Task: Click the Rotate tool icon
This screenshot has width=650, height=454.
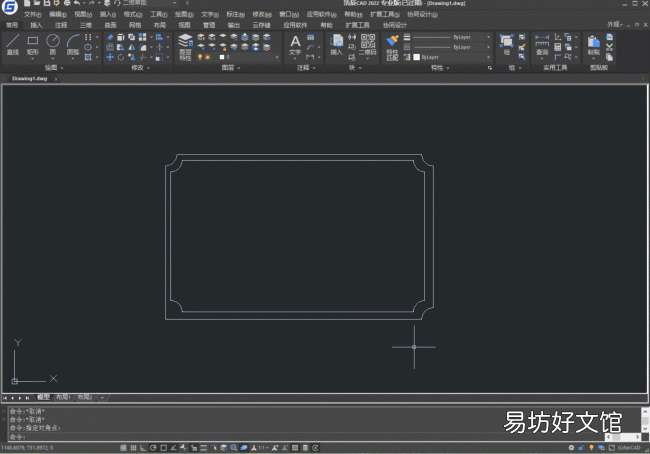Action: coord(121,57)
